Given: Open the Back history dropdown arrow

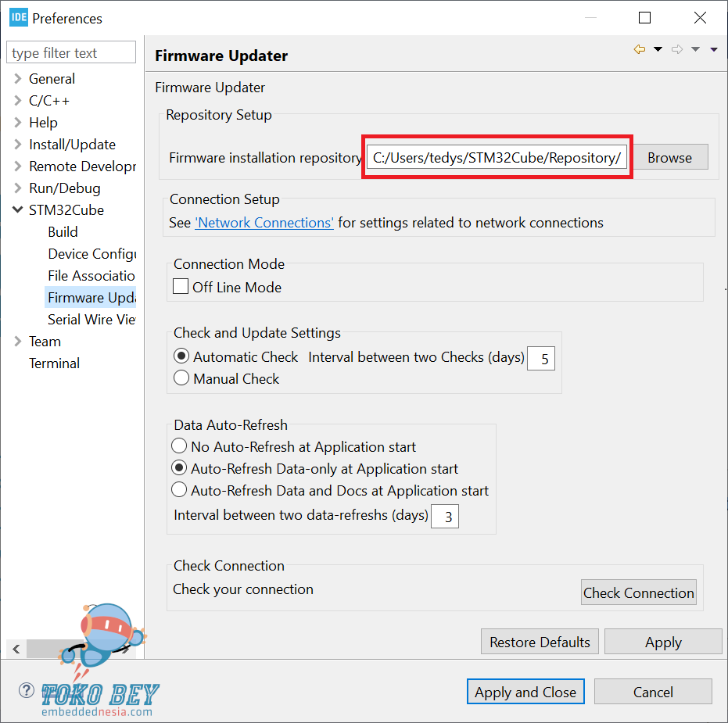Looking at the screenshot, I should (658, 50).
